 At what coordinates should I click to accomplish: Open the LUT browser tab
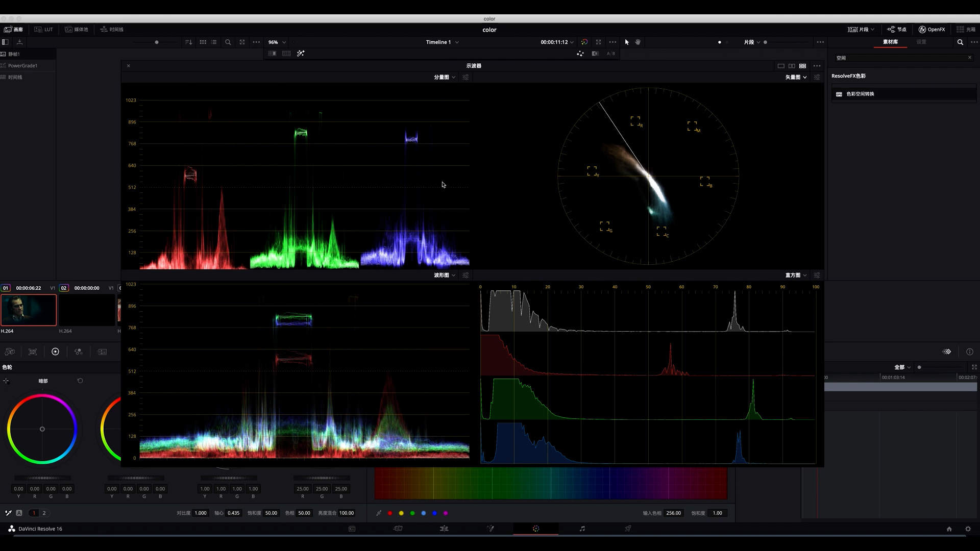(x=44, y=30)
